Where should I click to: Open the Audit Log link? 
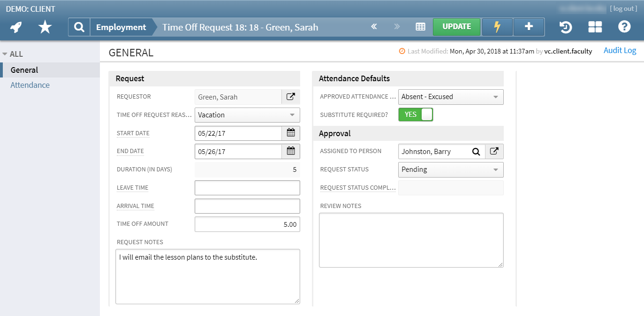620,50
